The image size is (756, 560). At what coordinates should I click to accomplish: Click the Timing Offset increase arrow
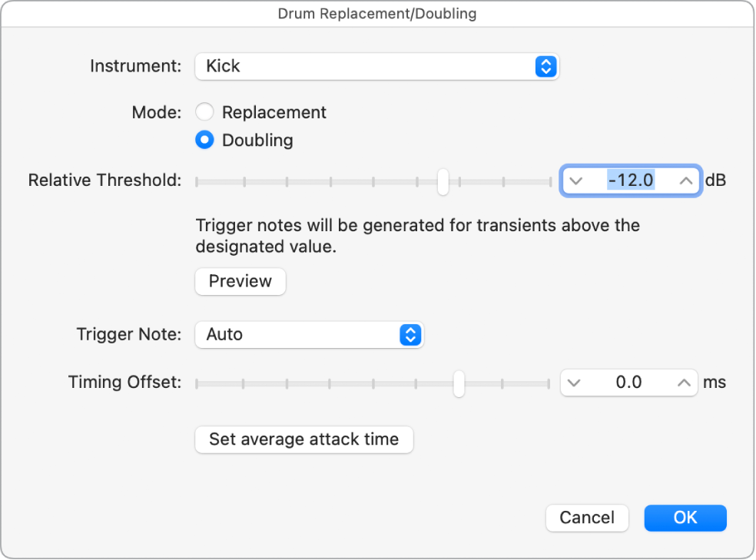pyautogui.click(x=682, y=383)
